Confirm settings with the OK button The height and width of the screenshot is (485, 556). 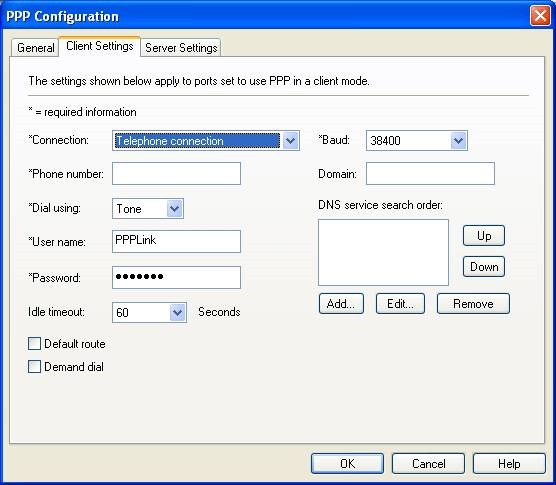click(347, 463)
